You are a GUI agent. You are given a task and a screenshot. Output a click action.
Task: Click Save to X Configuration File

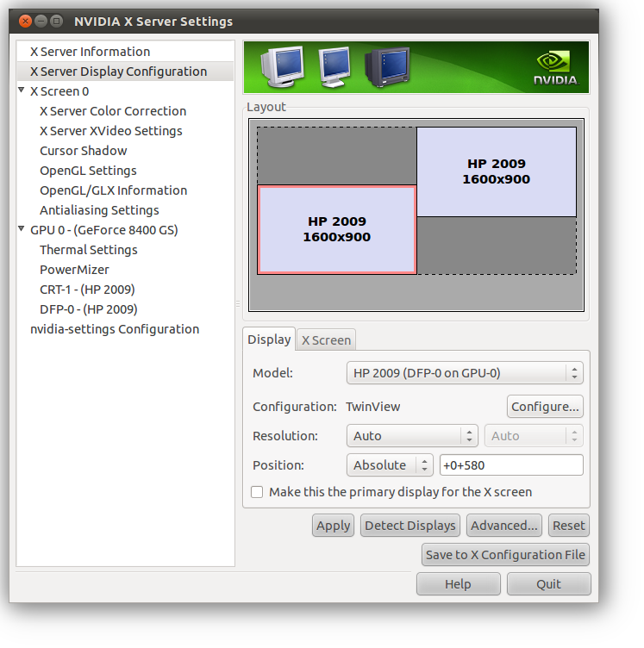click(x=505, y=555)
